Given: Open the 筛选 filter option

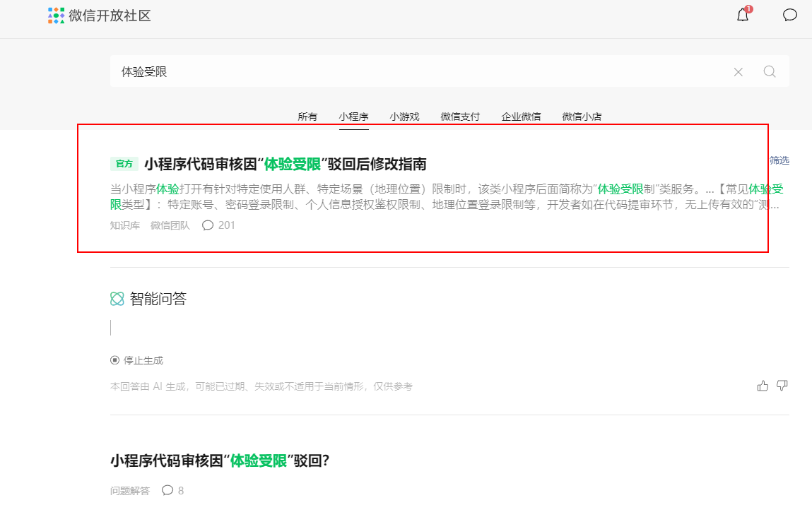Looking at the screenshot, I should pyautogui.click(x=779, y=160).
